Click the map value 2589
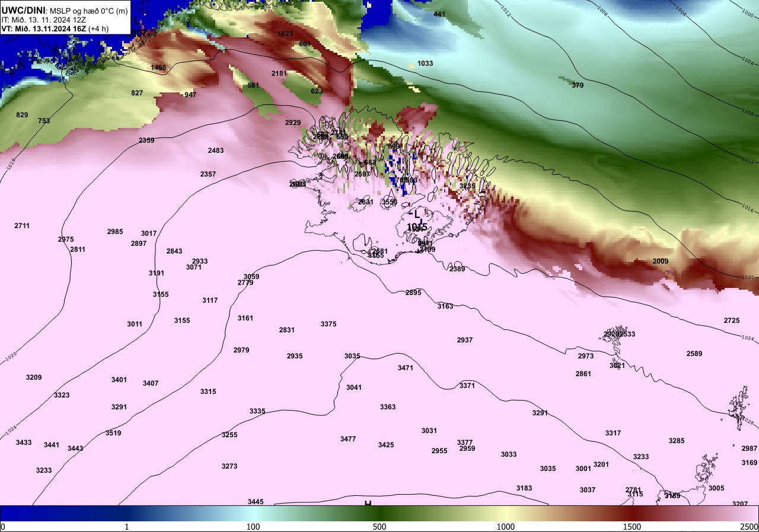The width and height of the screenshot is (759, 532). tap(694, 354)
